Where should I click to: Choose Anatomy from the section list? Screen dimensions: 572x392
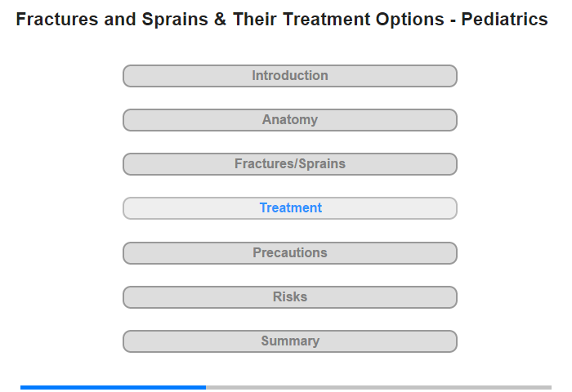pos(289,120)
